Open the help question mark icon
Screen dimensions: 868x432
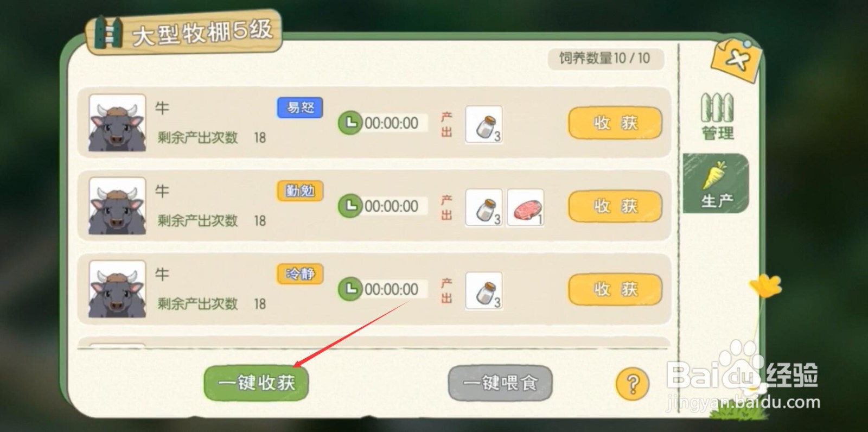[632, 384]
